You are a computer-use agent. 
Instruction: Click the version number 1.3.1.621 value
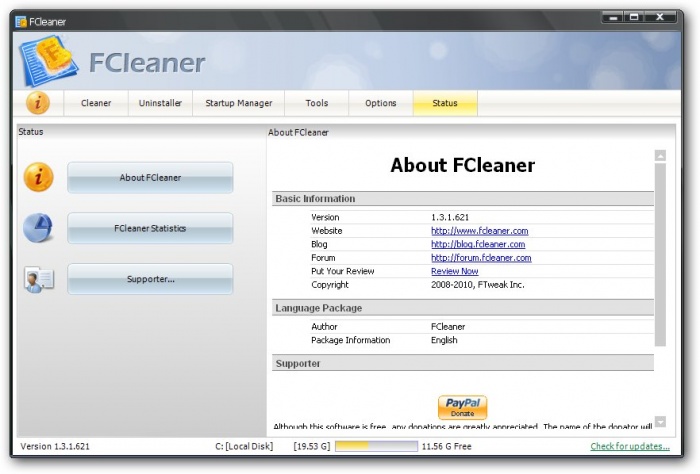(450, 217)
